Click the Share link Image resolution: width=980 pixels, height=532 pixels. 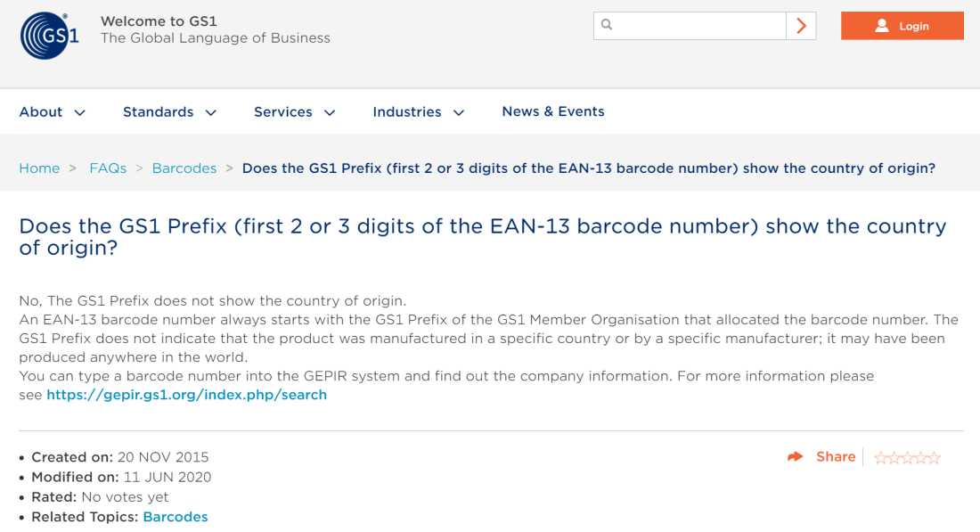(836, 457)
